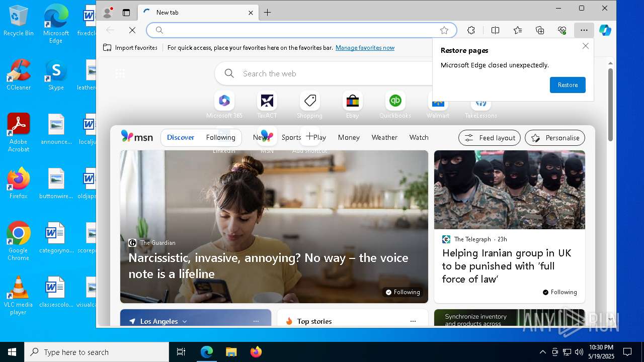Open the Weather section

(x=384, y=137)
